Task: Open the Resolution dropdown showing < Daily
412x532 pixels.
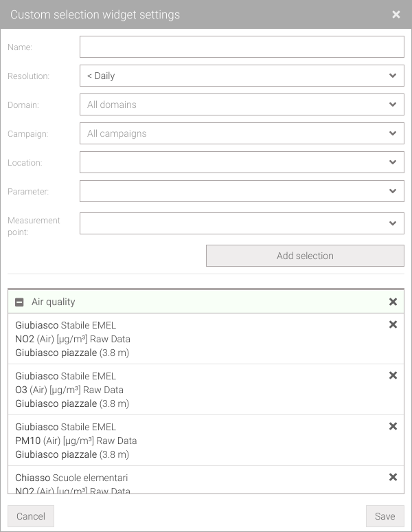Action: coord(242,76)
